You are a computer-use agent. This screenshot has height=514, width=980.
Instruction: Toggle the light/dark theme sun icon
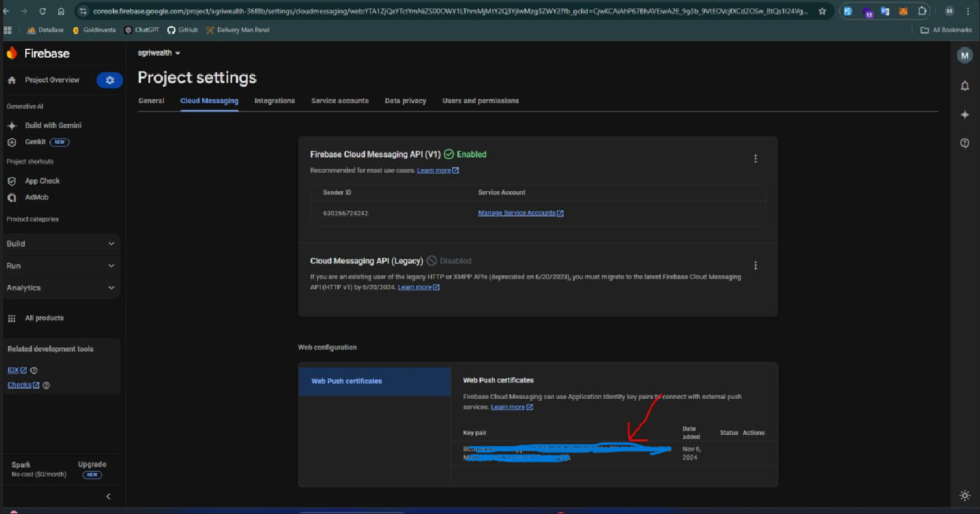tap(965, 495)
